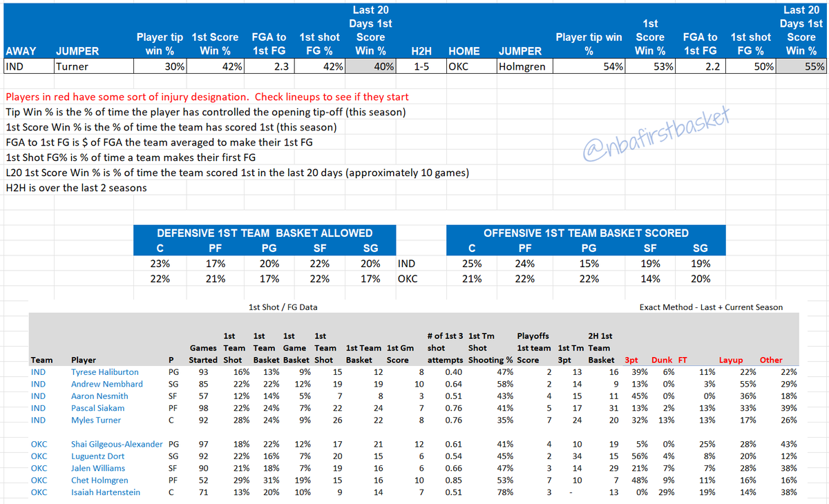This screenshot has height=504, width=829.
Task: Click the Pascal Siakam player name
Action: coord(98,408)
